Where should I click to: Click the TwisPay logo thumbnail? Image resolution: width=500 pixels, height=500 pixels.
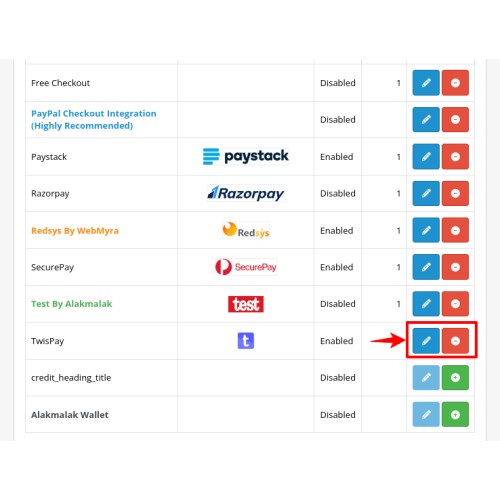tap(246, 341)
